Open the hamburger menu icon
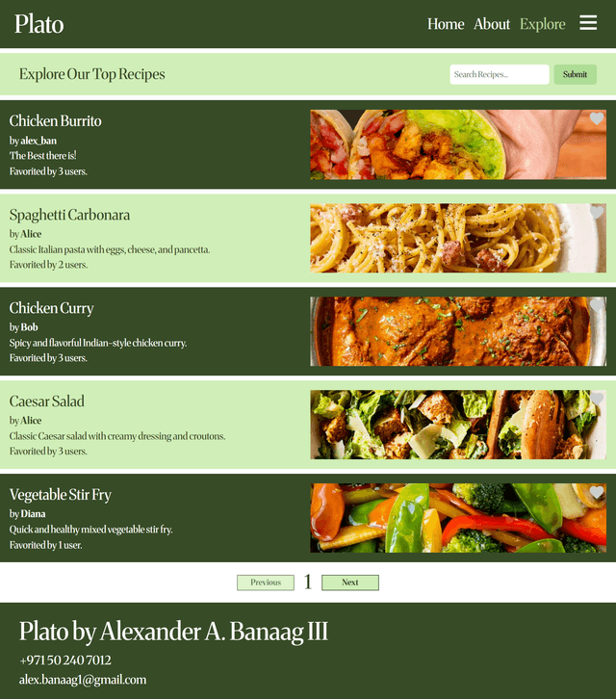The height and width of the screenshot is (699, 616). (588, 23)
